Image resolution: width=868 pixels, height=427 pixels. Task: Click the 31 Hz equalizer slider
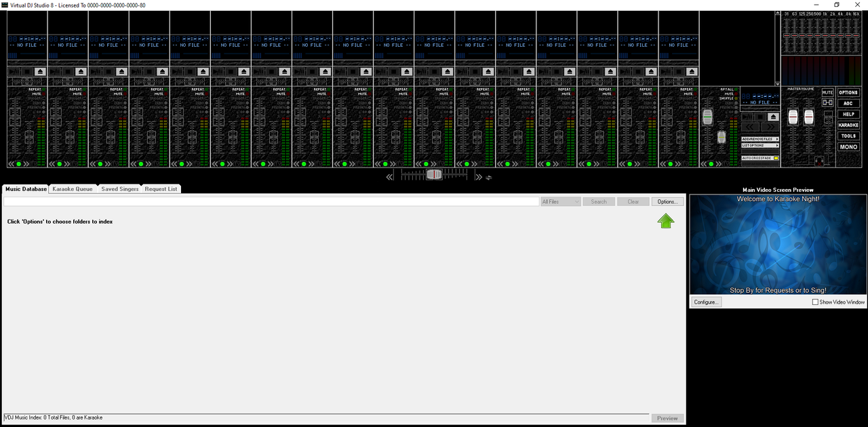tap(787, 35)
